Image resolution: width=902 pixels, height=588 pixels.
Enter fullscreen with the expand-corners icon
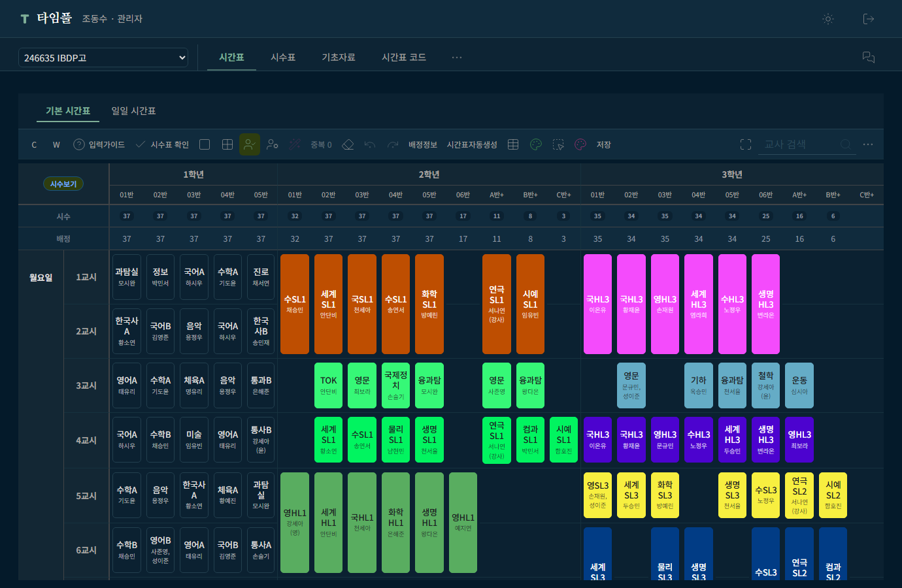pos(746,144)
